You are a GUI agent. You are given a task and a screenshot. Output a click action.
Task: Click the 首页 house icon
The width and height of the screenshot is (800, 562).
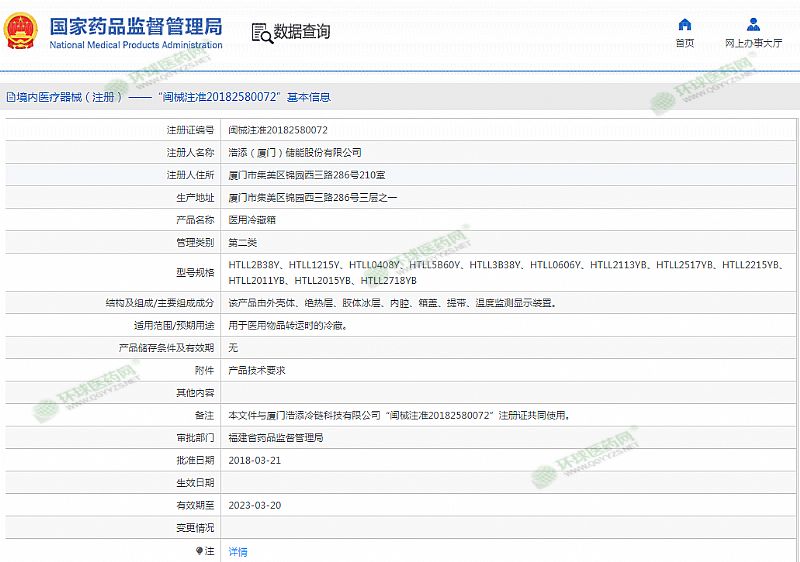684,25
